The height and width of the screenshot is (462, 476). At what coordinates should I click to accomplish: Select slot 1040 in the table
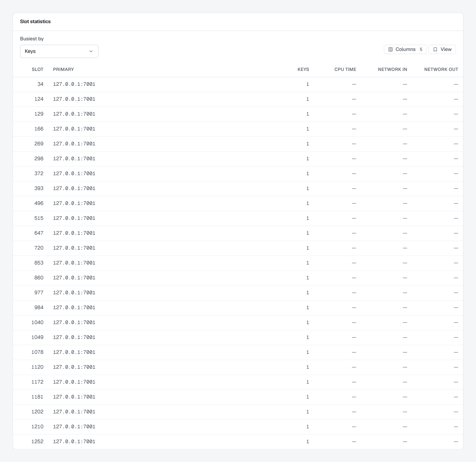pyautogui.click(x=238, y=322)
